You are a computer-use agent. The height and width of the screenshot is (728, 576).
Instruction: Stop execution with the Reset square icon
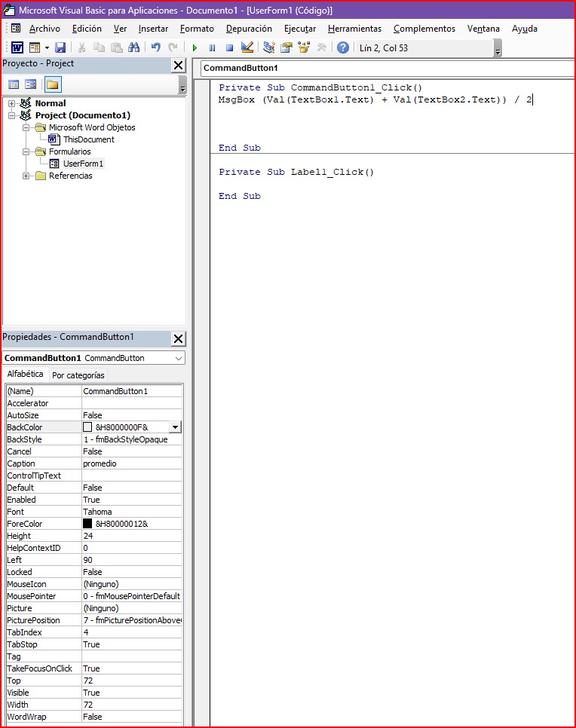[229, 47]
